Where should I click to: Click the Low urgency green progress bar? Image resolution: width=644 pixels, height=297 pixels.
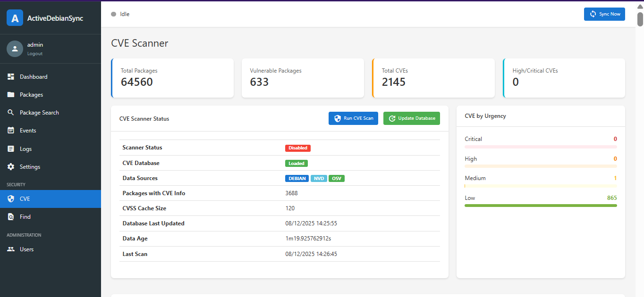point(541,206)
